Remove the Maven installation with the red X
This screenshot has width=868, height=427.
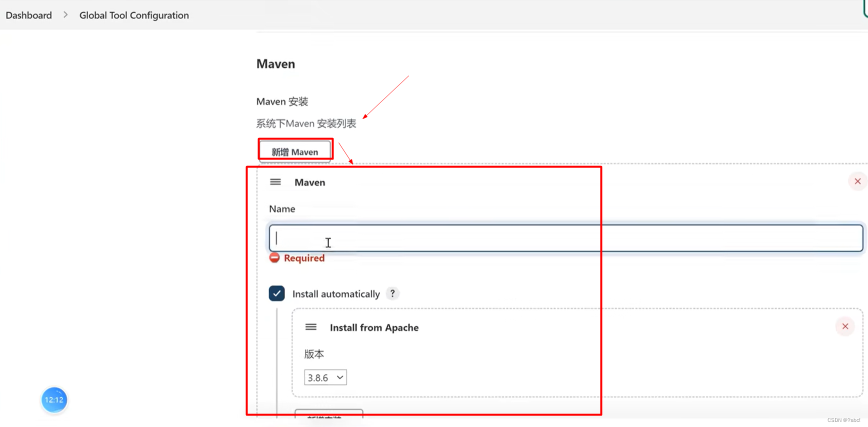(857, 181)
